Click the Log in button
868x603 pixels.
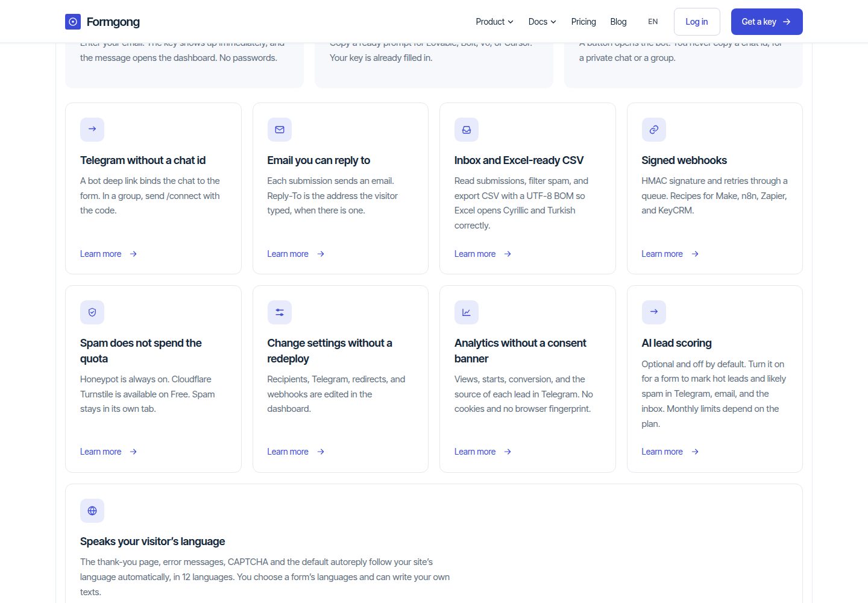coord(697,22)
